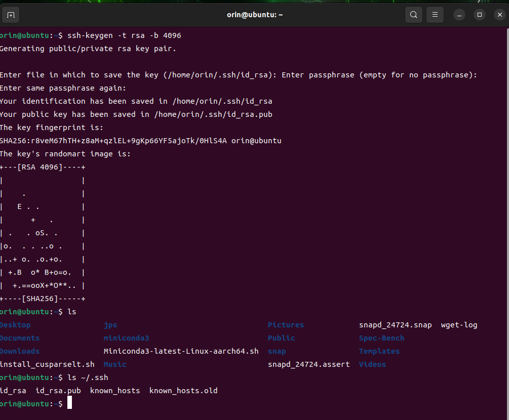The image size is (509, 420).
Task: Click install_cusparselt.sh file name
Action: point(47,364)
